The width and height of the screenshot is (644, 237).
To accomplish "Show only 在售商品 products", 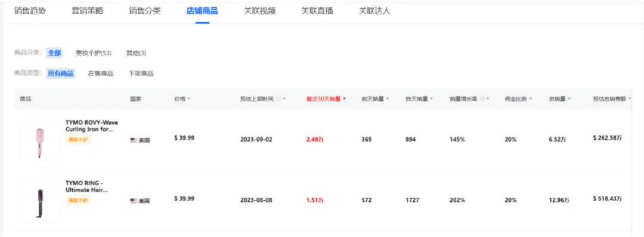I will click(x=101, y=74).
